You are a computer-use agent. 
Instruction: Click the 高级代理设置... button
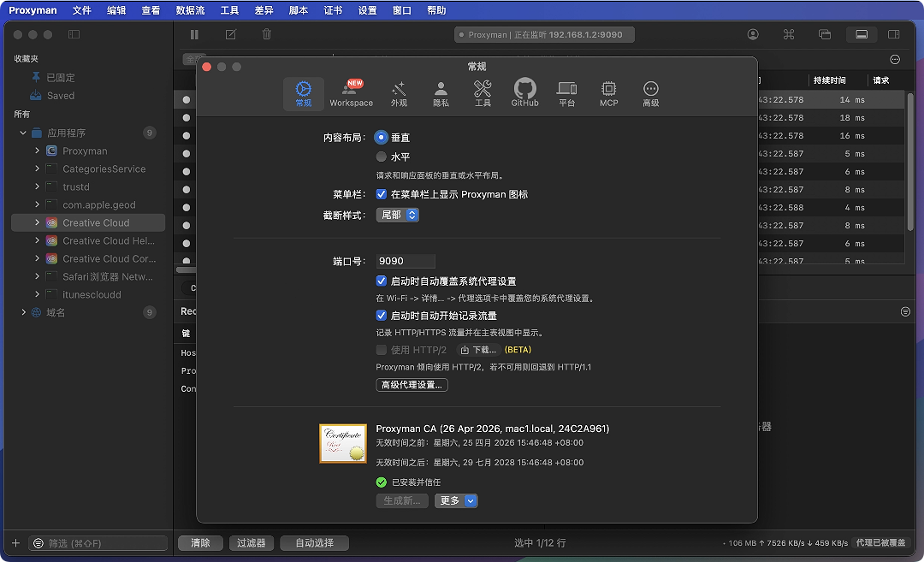click(x=412, y=385)
